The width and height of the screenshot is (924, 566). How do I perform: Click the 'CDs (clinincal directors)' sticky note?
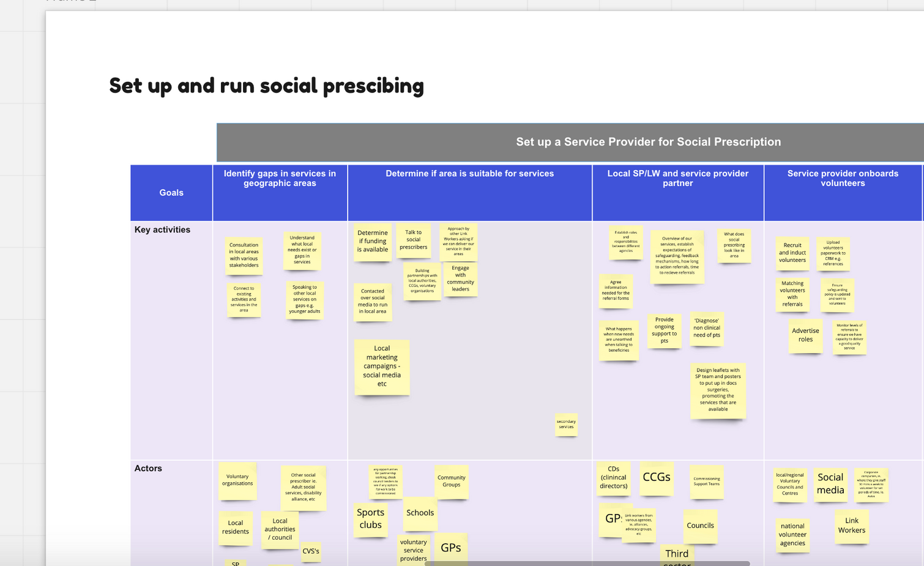click(x=613, y=478)
